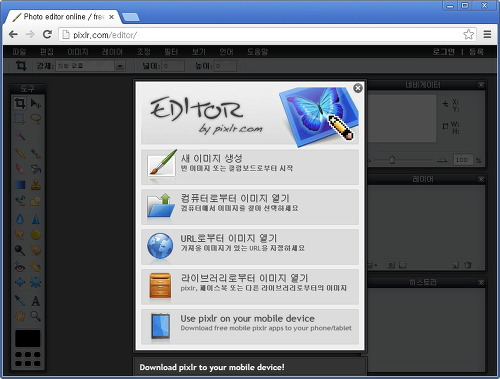Image resolution: width=500 pixels, height=379 pixels.
Task: Open the 이미지 menu
Action: click(78, 52)
